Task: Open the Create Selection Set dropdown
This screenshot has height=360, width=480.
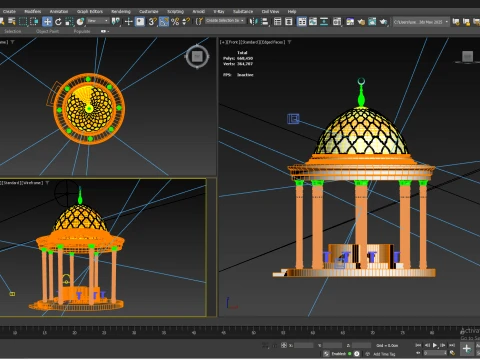Action: pos(225,21)
